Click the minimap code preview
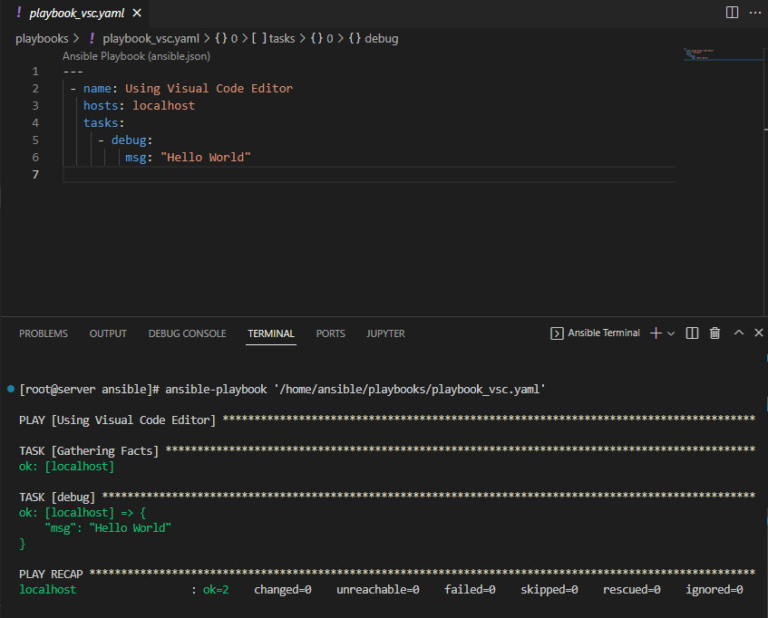 click(x=697, y=54)
